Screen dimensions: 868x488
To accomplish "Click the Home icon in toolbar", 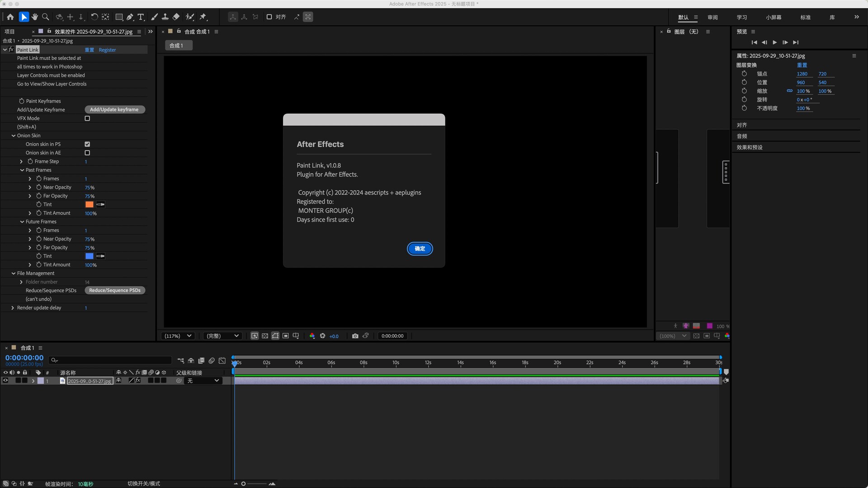I will [10, 17].
